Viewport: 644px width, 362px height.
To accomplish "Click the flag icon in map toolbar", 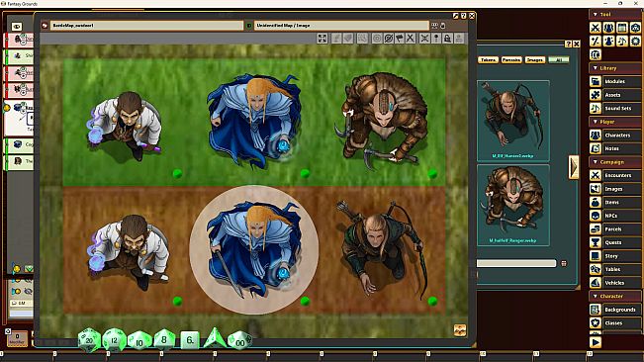I will click(x=400, y=39).
